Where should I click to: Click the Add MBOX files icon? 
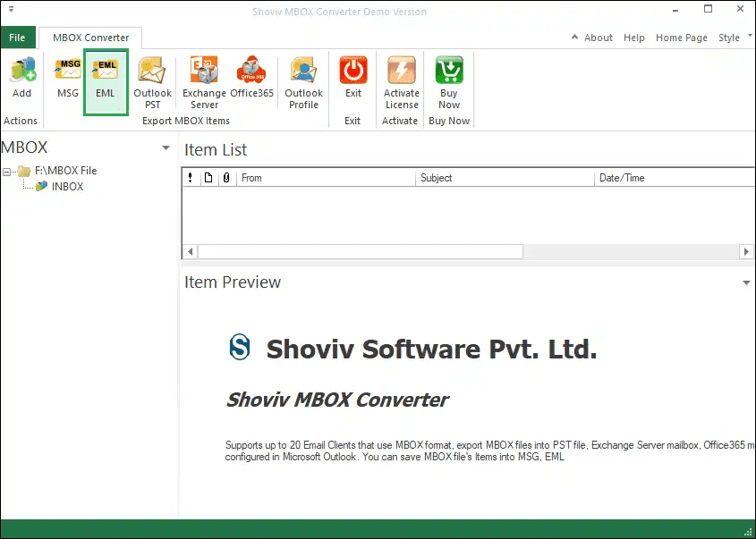[21, 70]
